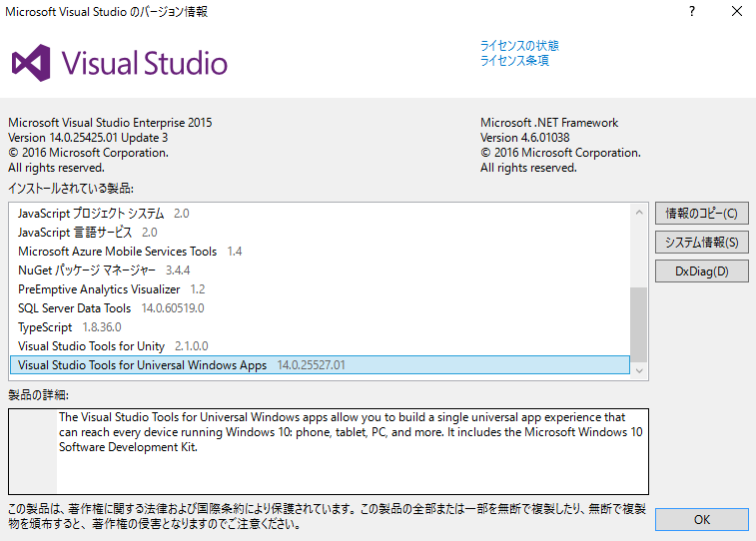Open ライセンス条項 link
The width and height of the screenshot is (756, 541).
(x=514, y=61)
